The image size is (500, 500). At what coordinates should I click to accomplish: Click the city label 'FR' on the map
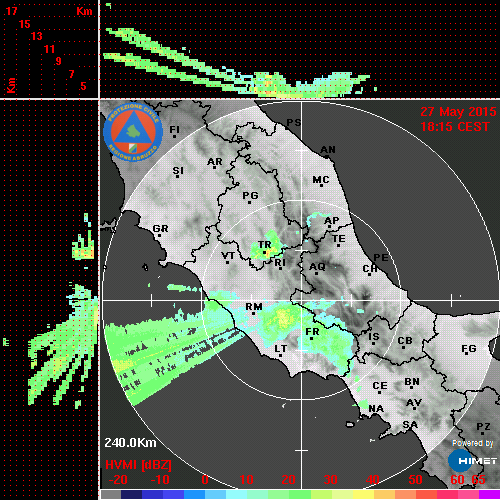point(312,332)
